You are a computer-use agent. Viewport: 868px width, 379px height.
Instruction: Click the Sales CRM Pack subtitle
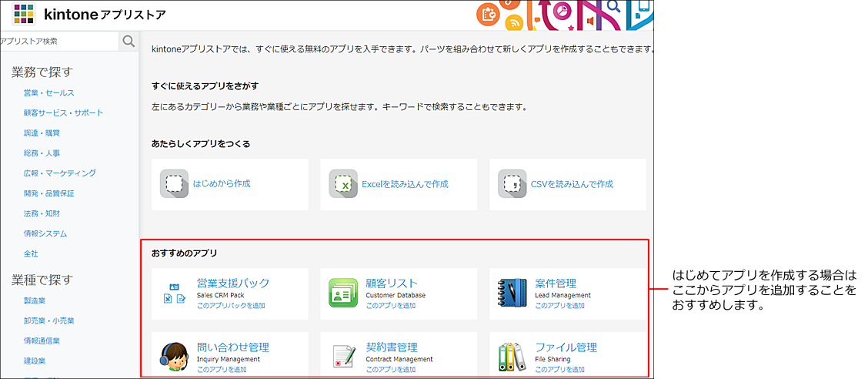point(220,295)
